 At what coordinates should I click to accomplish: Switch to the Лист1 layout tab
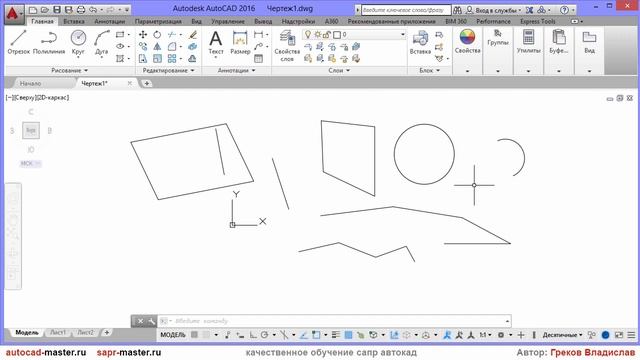pyautogui.click(x=58, y=333)
